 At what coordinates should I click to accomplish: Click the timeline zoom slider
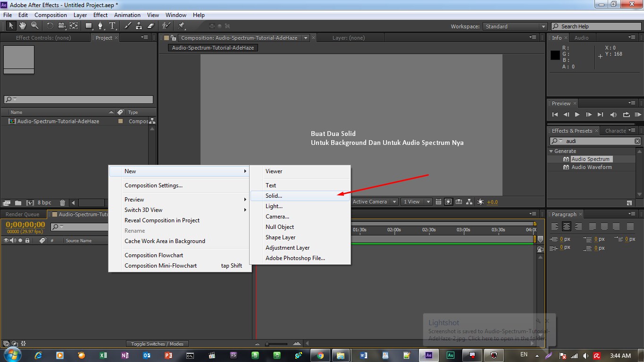coord(277,344)
